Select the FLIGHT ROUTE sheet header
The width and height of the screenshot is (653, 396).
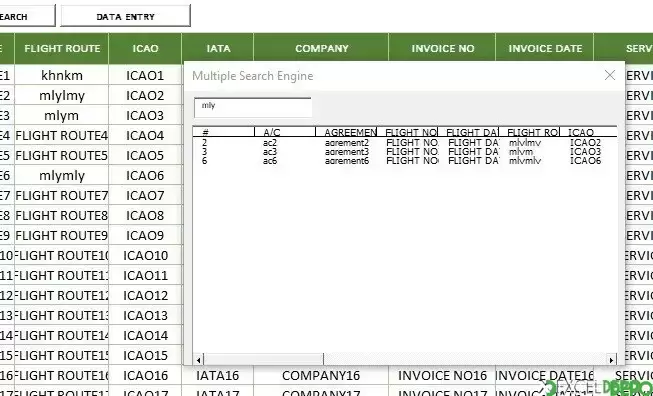[x=62, y=48]
